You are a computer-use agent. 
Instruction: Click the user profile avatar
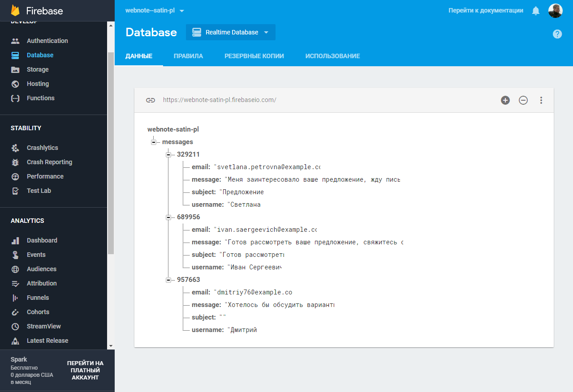555,11
